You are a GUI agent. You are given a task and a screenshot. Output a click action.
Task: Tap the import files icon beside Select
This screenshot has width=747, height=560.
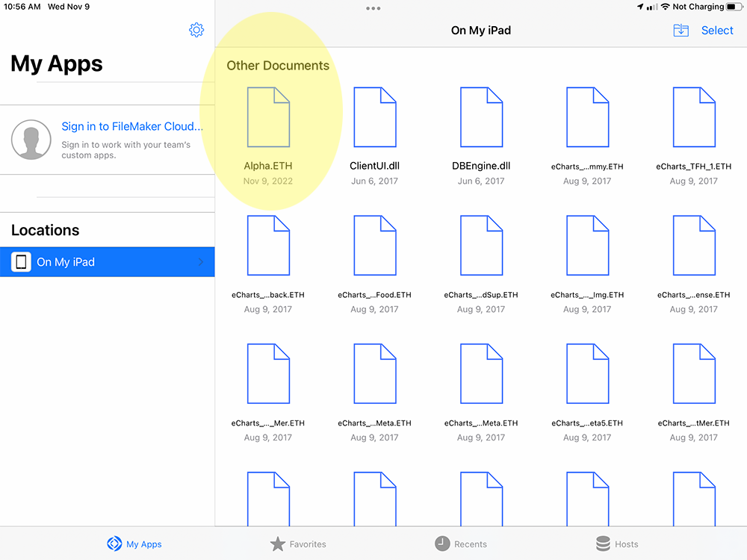coord(681,31)
